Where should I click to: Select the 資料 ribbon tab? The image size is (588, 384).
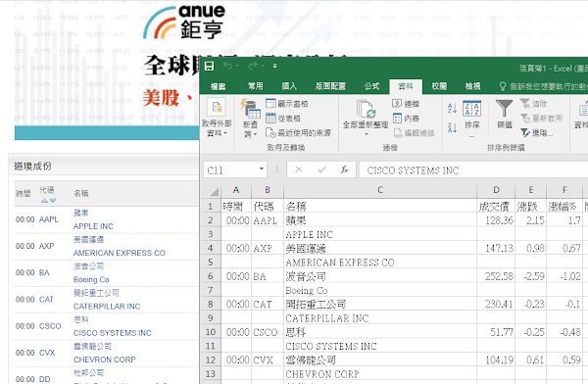[406, 86]
